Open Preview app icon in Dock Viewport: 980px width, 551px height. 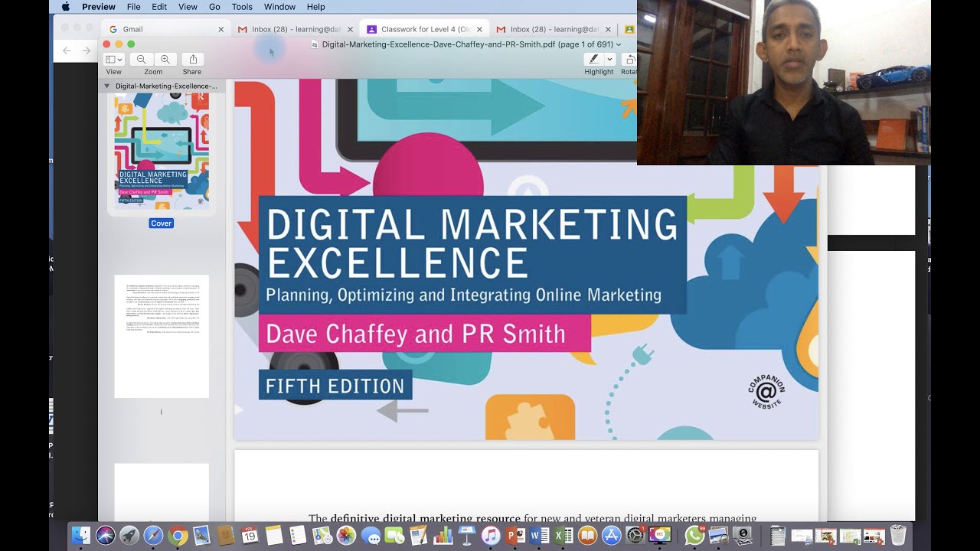click(x=718, y=535)
